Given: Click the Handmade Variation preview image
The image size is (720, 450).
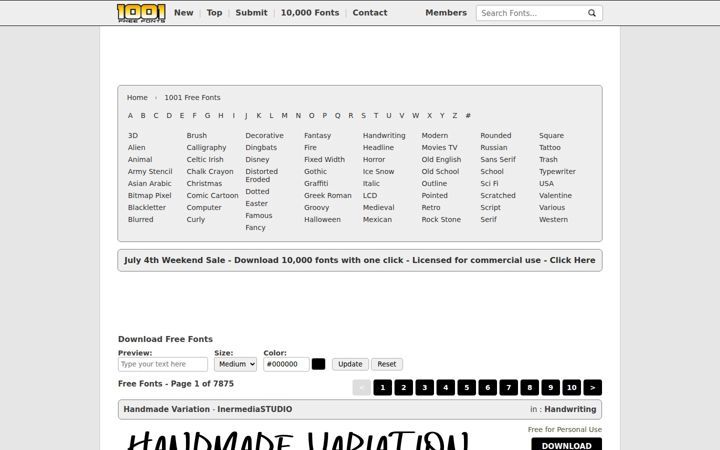Looking at the screenshot, I should 298,440.
